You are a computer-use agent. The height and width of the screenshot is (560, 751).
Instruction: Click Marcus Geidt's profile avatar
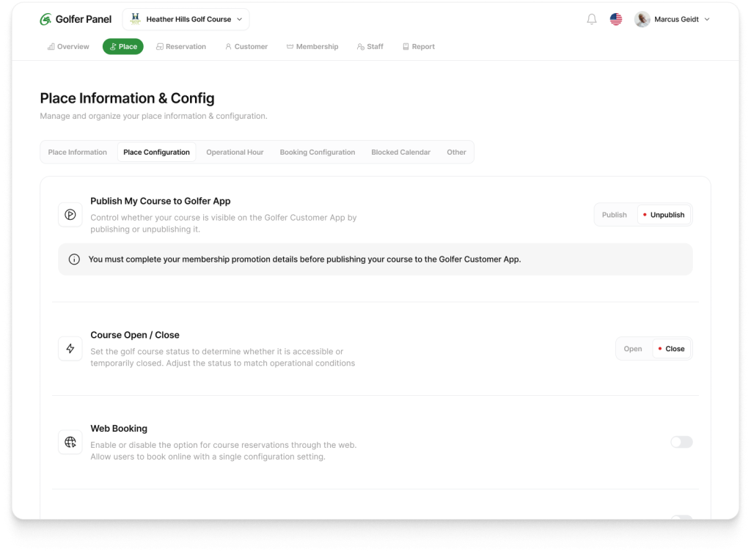(x=642, y=19)
